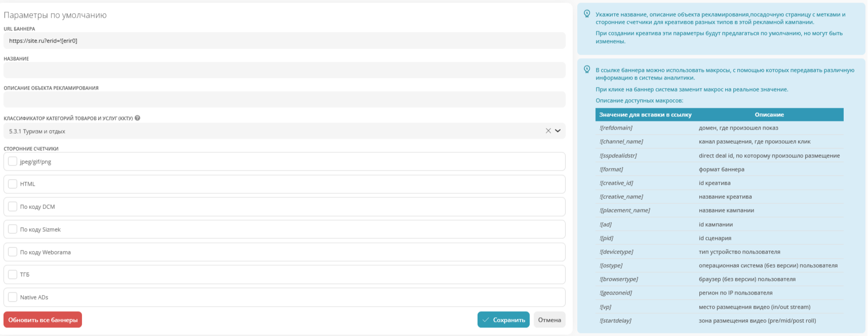Click the description 'формат баннера'
Image resolution: width=868 pixels, height=336 pixels.
pos(722,169)
